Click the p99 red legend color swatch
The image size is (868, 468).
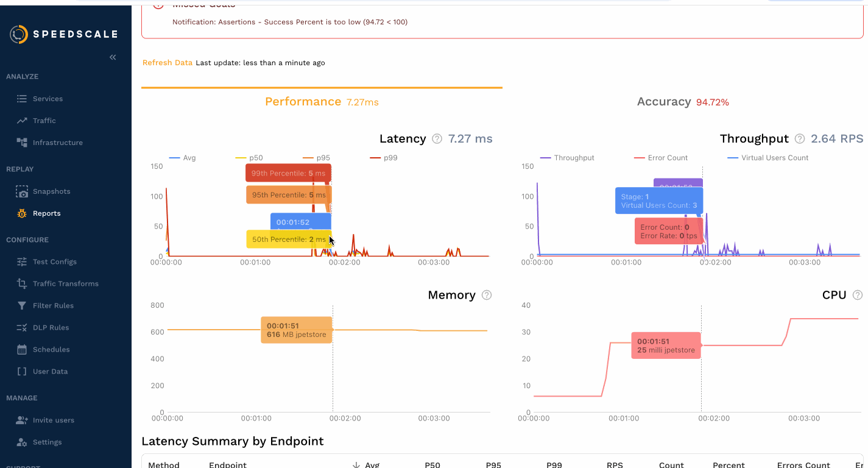[375, 158]
